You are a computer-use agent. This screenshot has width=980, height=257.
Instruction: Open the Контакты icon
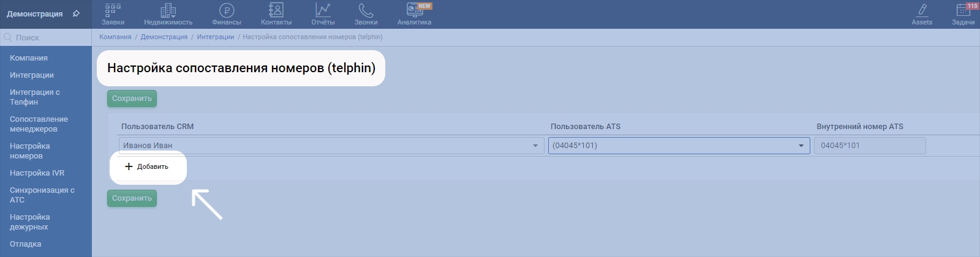click(276, 10)
